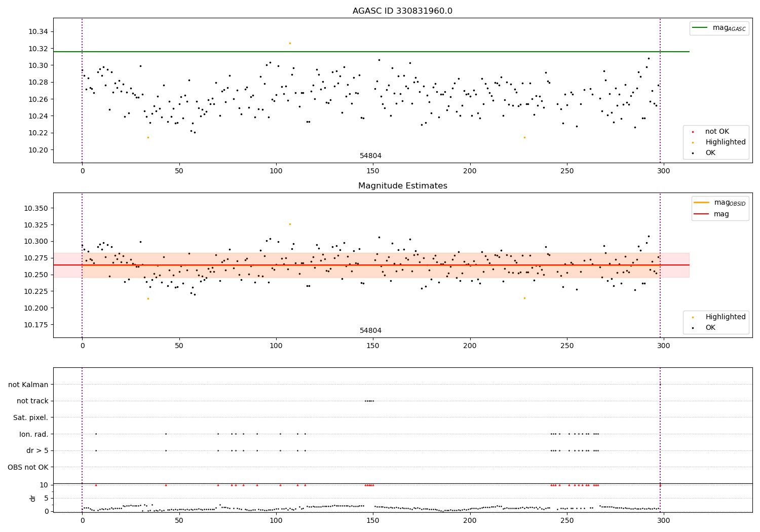Click the 54804 label in top plot

tap(371, 156)
